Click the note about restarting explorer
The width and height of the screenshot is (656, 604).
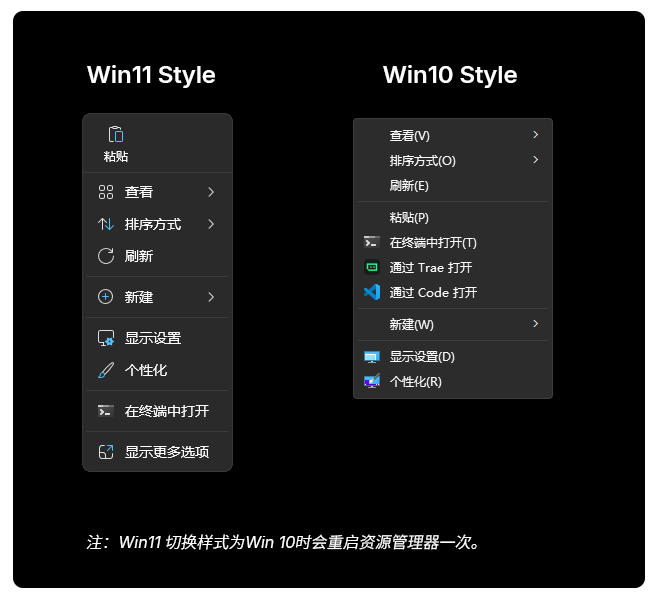283,542
